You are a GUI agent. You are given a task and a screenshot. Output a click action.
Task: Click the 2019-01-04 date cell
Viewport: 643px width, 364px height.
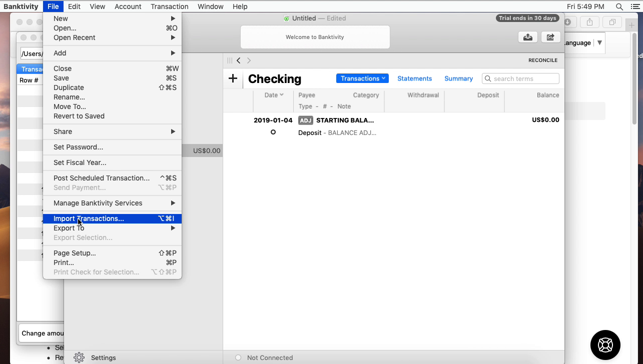coord(273,120)
